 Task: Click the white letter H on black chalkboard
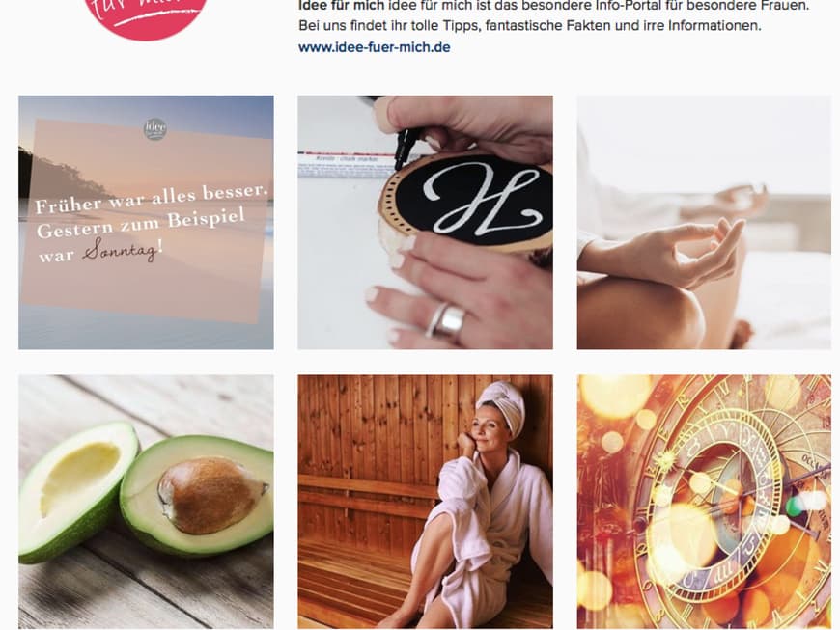click(x=481, y=199)
